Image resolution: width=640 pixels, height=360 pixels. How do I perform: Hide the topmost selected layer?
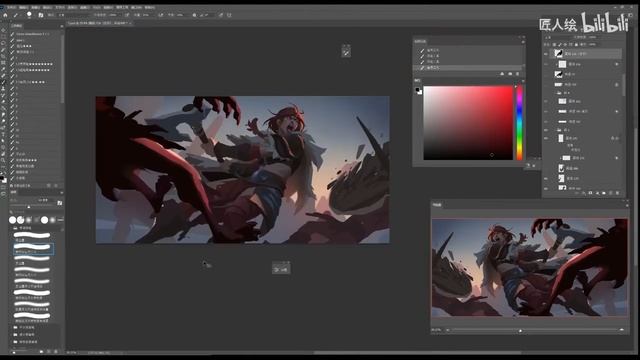tap(546, 53)
